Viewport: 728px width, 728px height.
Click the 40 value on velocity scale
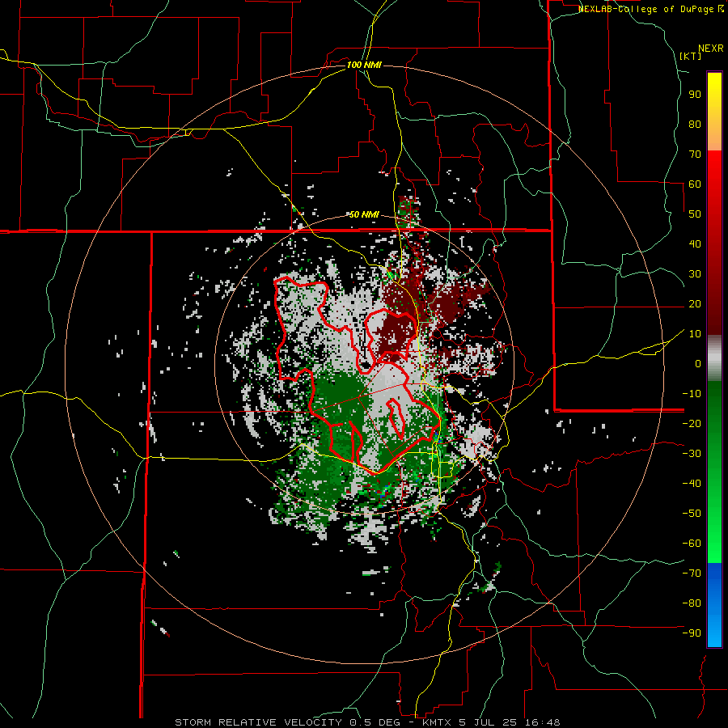[695, 244]
